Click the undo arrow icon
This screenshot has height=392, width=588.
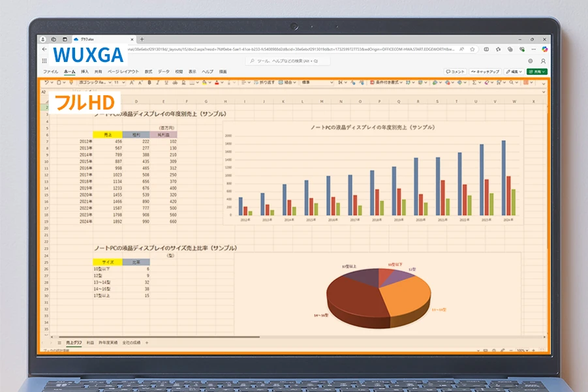(x=46, y=83)
